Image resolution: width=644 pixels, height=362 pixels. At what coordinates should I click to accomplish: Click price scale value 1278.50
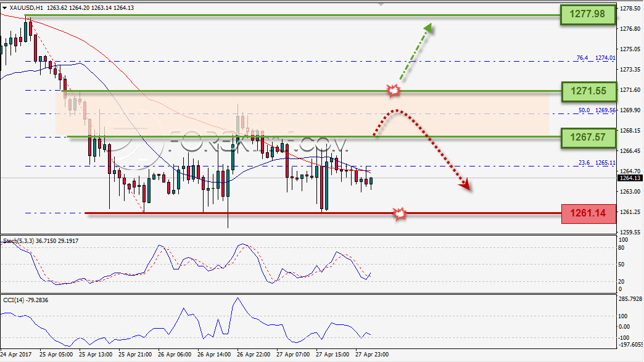pyautogui.click(x=630, y=8)
